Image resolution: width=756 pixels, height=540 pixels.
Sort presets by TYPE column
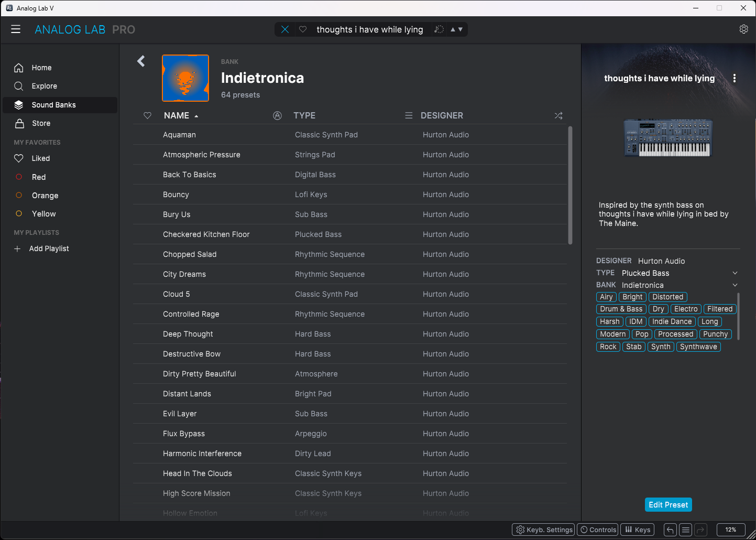coord(304,115)
